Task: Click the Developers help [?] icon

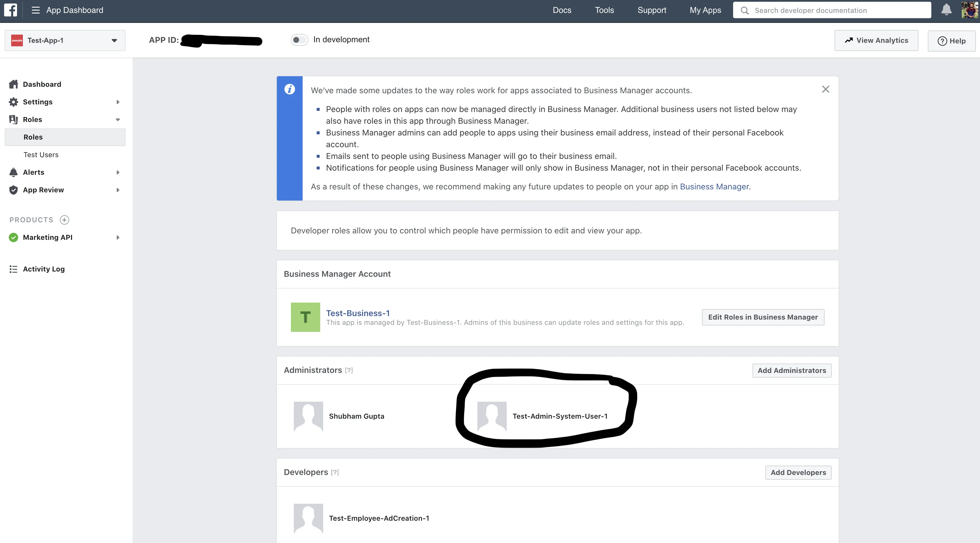Action: click(x=335, y=473)
